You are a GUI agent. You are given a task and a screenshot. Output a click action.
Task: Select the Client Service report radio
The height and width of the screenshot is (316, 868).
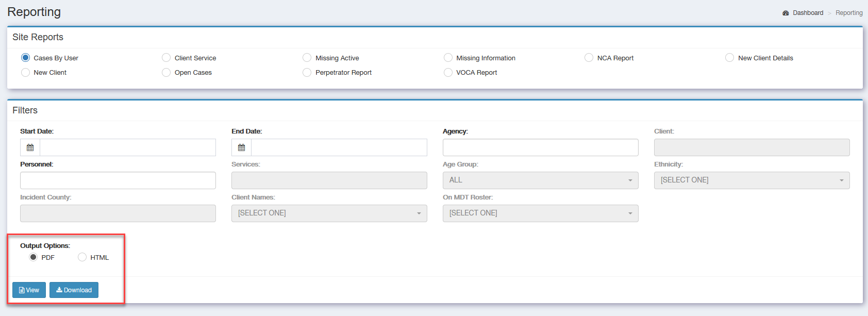pos(166,58)
